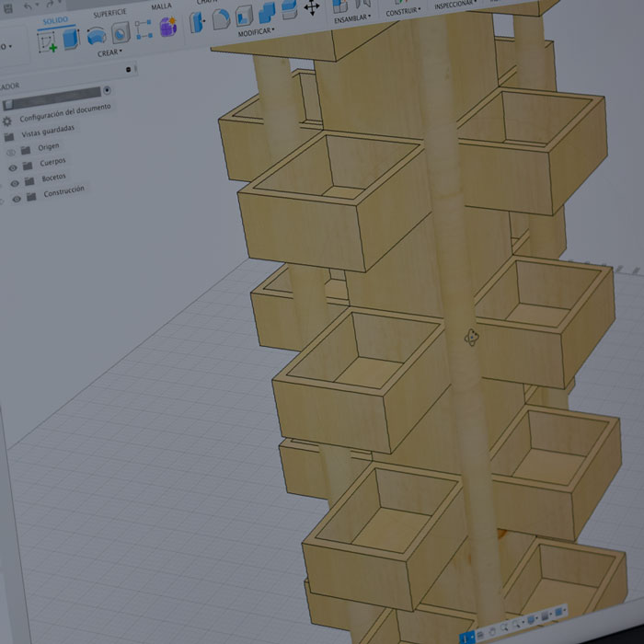
Task: Hide the Cuerpos folder
Action: (14, 168)
